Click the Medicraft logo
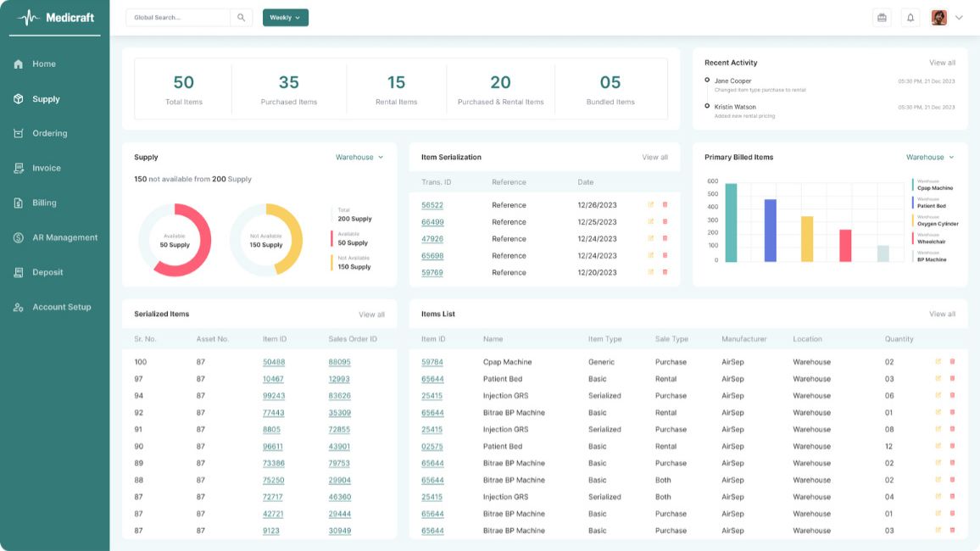This screenshot has height=551, width=980. click(55, 18)
